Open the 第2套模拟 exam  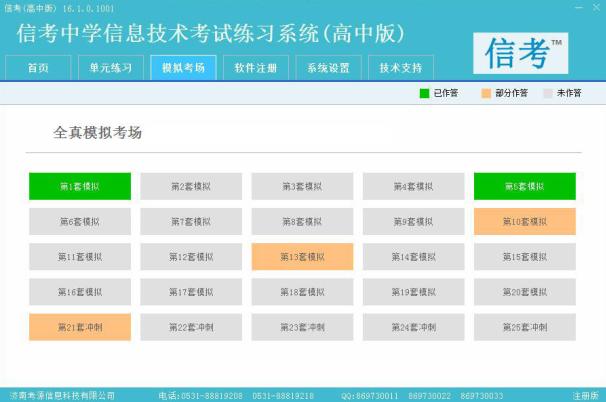click(191, 186)
